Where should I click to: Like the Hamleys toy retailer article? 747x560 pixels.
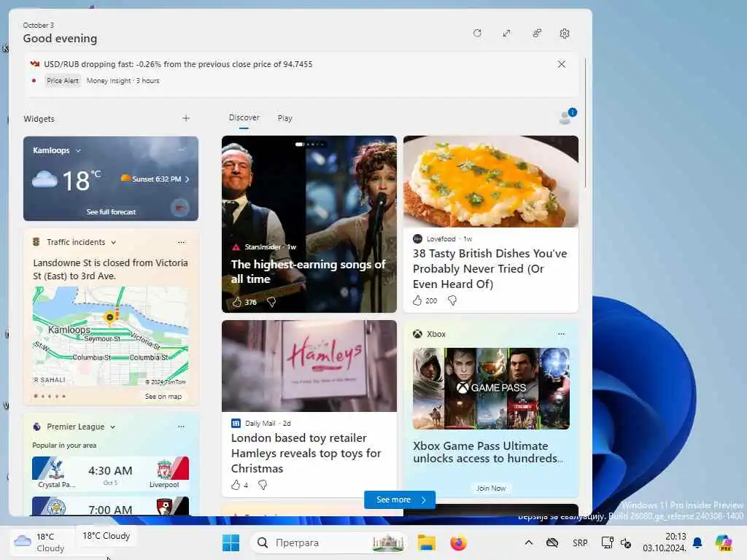click(236, 485)
